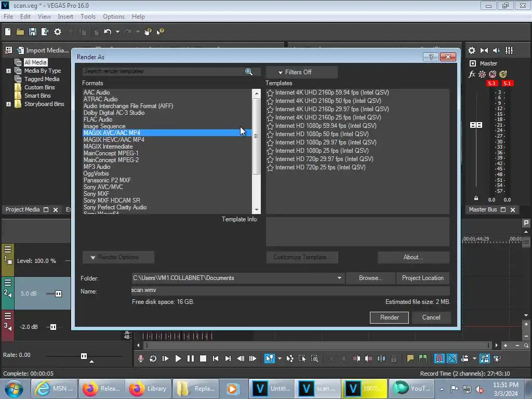Expand Render Options section
The height and width of the screenshot is (399, 532).
tap(118, 257)
